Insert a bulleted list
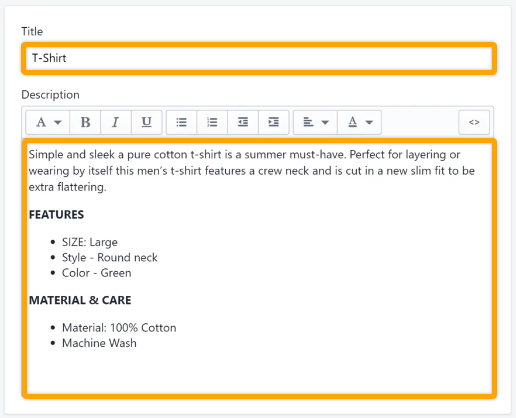The height and width of the screenshot is (418, 516). tap(181, 122)
